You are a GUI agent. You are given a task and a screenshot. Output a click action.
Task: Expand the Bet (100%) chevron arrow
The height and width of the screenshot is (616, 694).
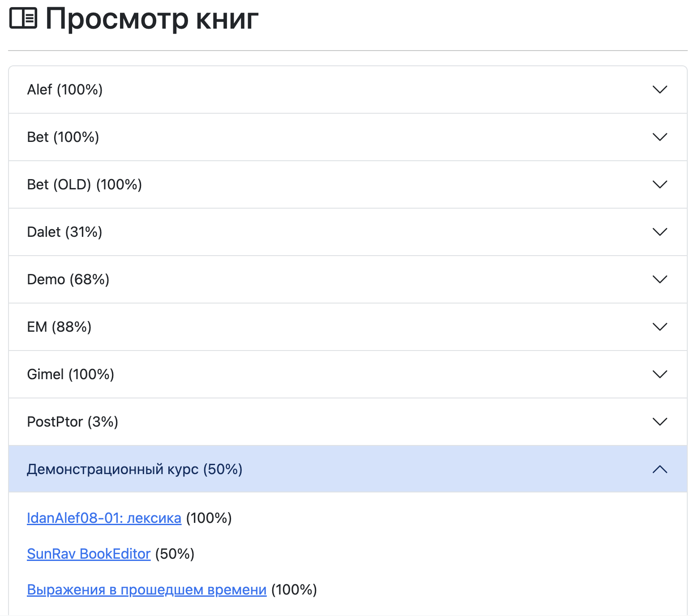click(x=660, y=137)
